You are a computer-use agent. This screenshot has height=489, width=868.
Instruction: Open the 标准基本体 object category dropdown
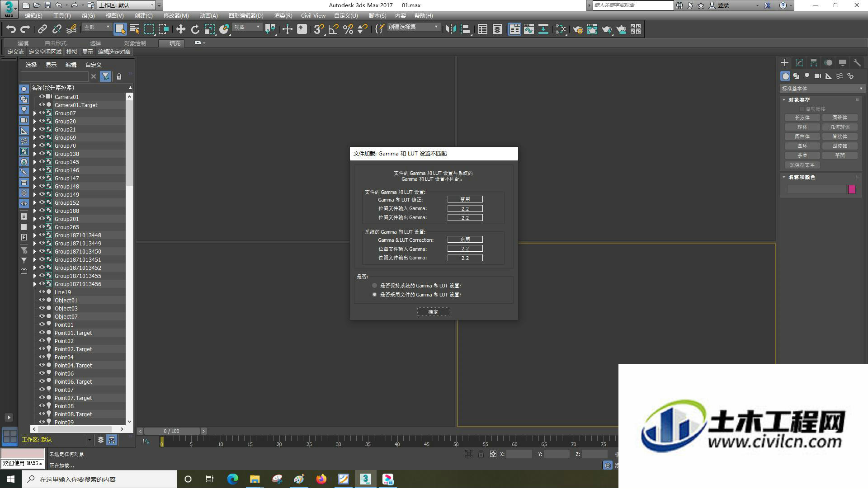click(x=822, y=89)
